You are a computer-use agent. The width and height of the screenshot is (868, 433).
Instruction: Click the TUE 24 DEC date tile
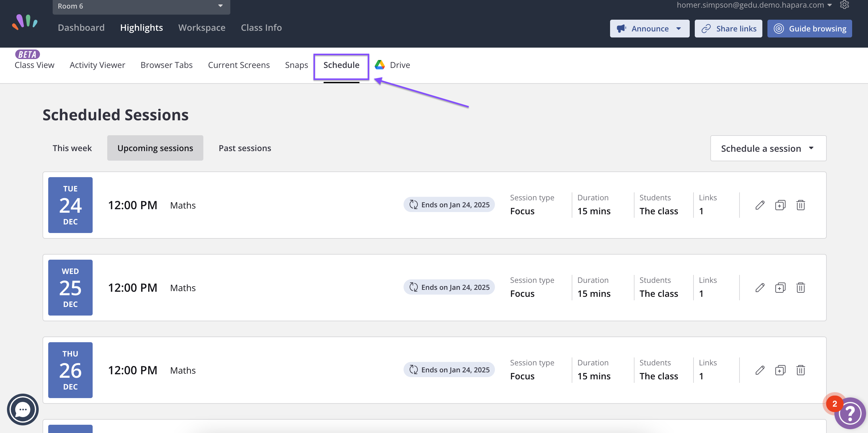coord(70,205)
